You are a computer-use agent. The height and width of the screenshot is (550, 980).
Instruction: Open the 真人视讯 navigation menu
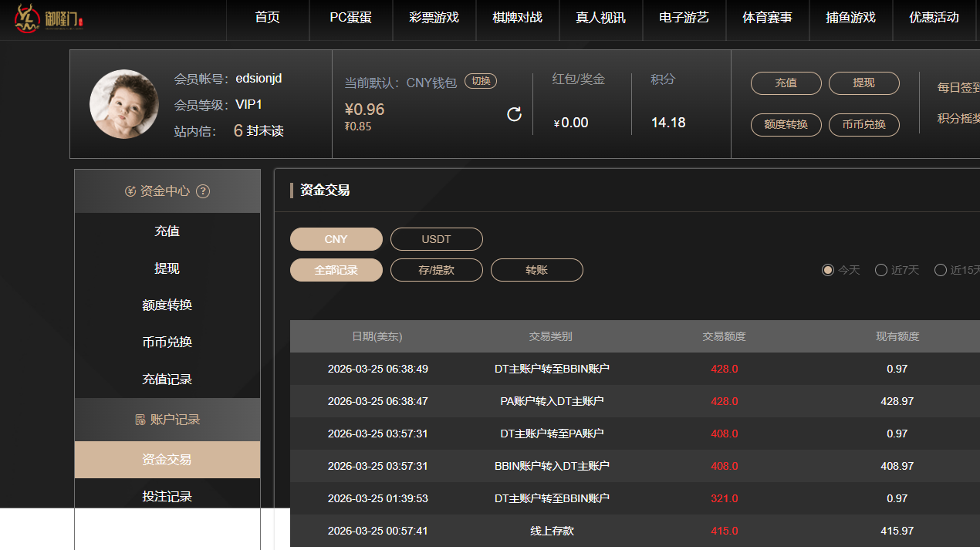(600, 18)
